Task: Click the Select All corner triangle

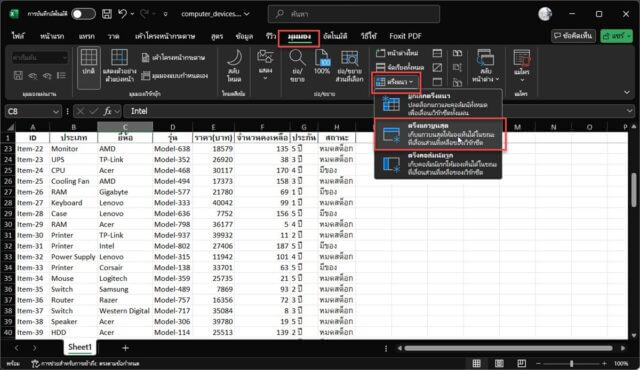Action: point(10,127)
